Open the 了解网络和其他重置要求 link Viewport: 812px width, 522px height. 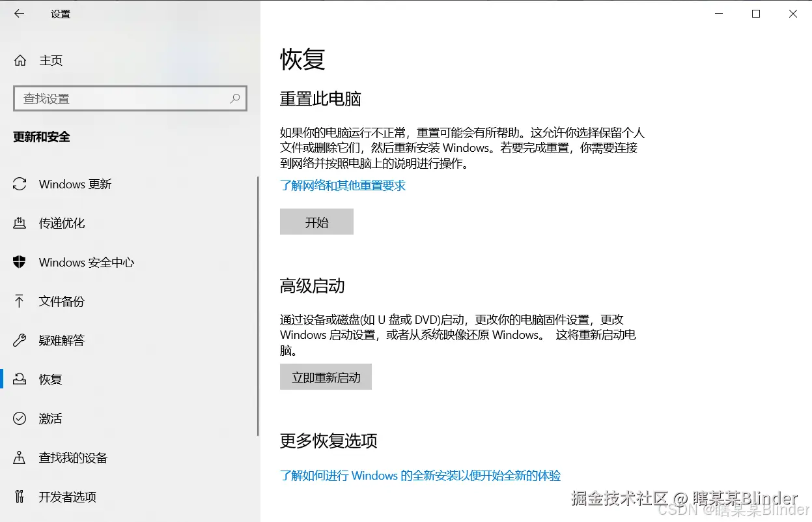coord(343,186)
